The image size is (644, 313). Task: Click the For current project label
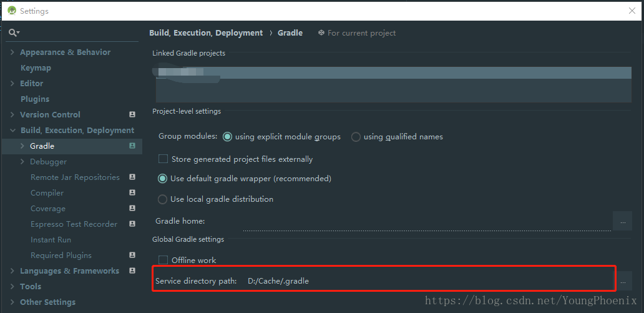coord(361,33)
